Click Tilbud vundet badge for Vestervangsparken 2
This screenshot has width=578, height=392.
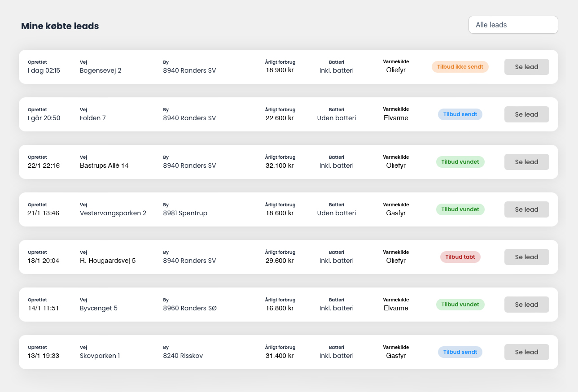(x=460, y=209)
